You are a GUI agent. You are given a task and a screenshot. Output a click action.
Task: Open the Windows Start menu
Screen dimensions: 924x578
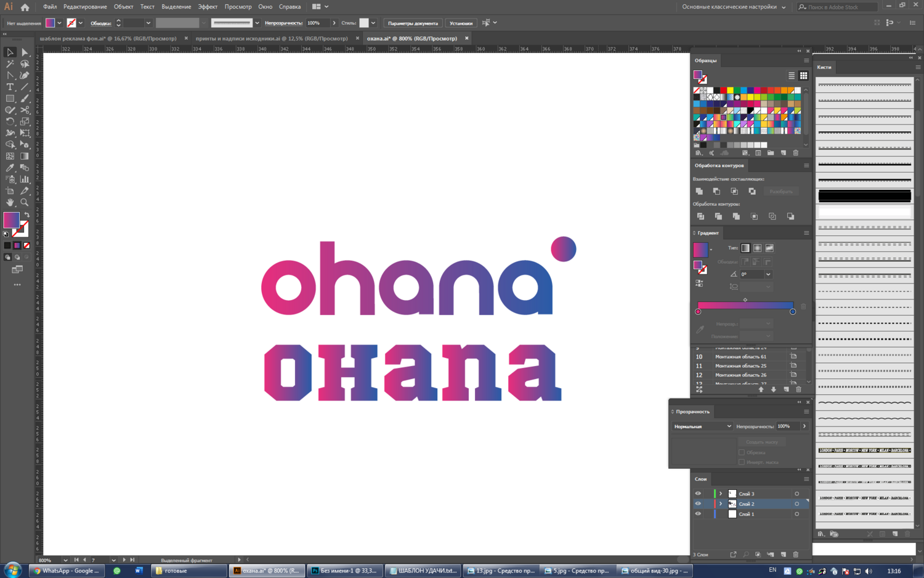[13, 570]
